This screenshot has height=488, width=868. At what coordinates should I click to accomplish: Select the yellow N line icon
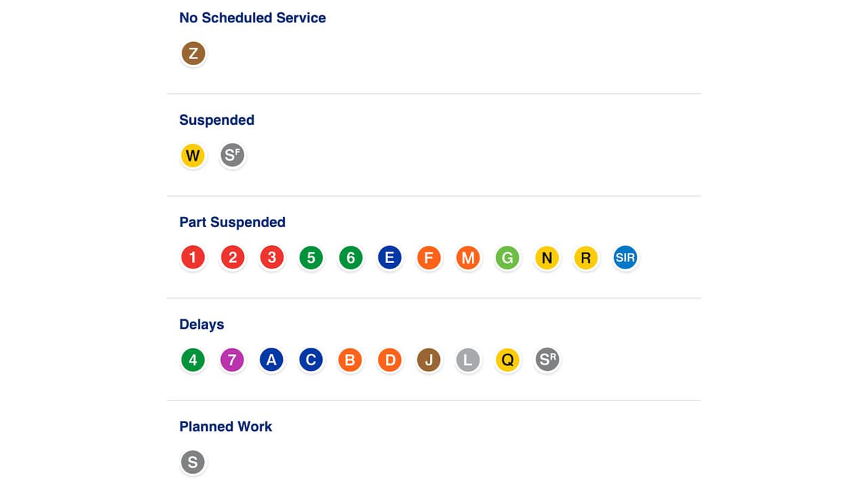[x=547, y=258]
